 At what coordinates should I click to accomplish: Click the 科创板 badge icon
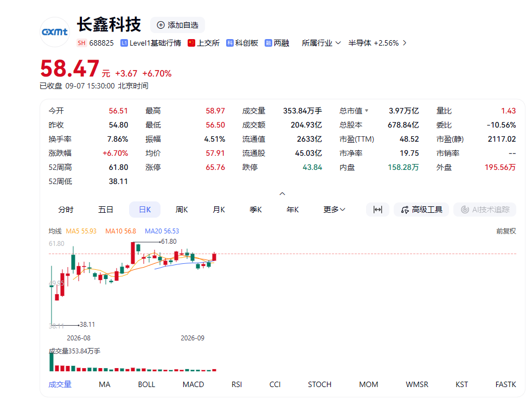230,43
